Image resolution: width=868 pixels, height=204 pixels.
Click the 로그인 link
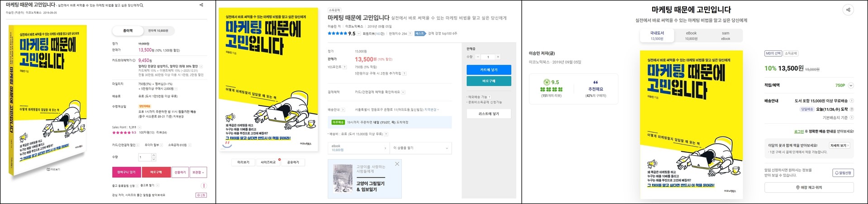[x=799, y=131]
